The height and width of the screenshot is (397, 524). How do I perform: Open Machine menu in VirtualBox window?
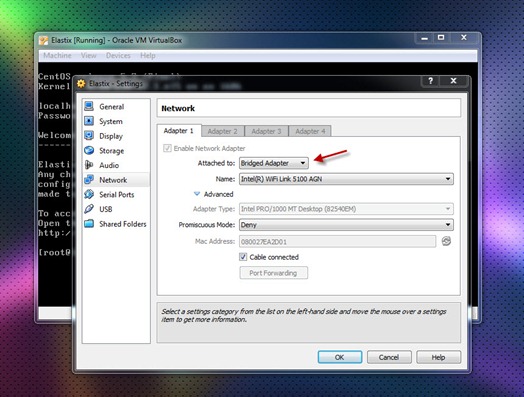[57, 55]
